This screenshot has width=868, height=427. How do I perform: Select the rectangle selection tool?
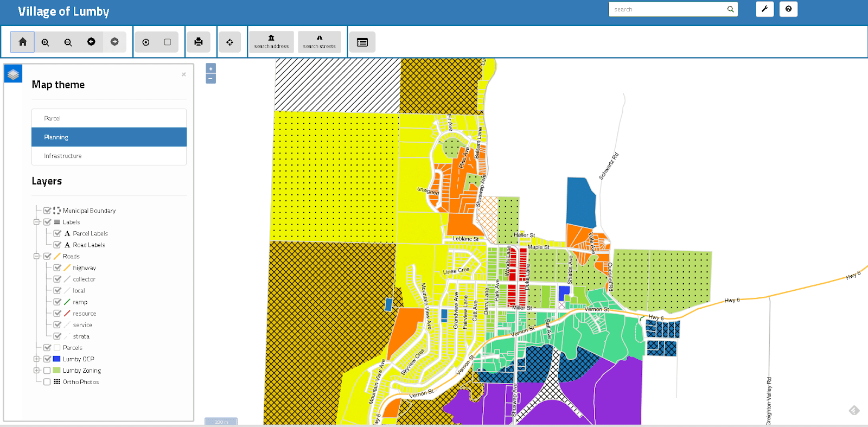[168, 42]
